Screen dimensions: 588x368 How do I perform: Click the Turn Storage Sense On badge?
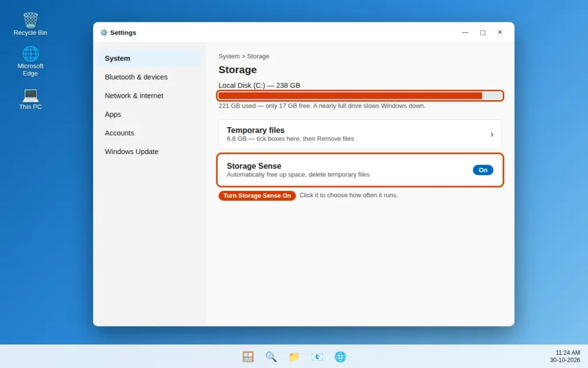[257, 195]
